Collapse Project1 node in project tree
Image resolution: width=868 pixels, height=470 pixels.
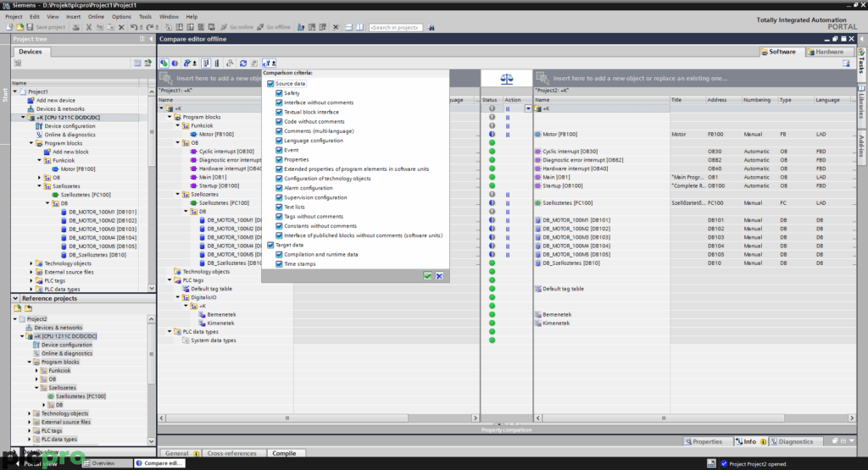(15, 91)
